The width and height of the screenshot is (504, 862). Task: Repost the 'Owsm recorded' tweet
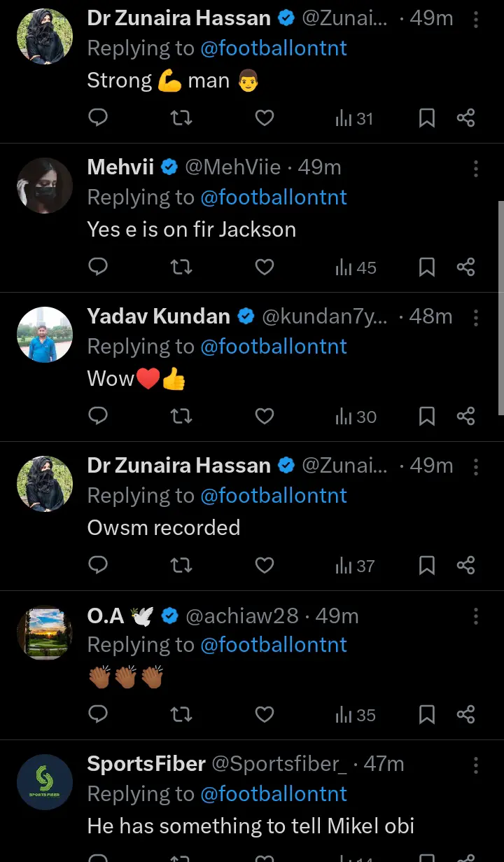coord(181,566)
